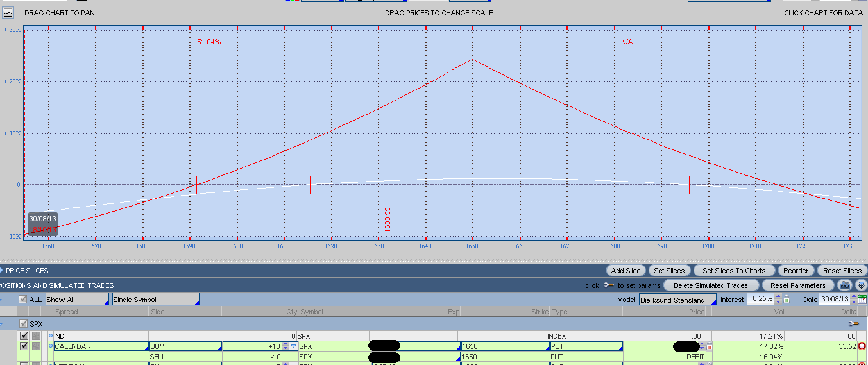
Task: Open the wrench settings in SPX row
Action: 853,324
